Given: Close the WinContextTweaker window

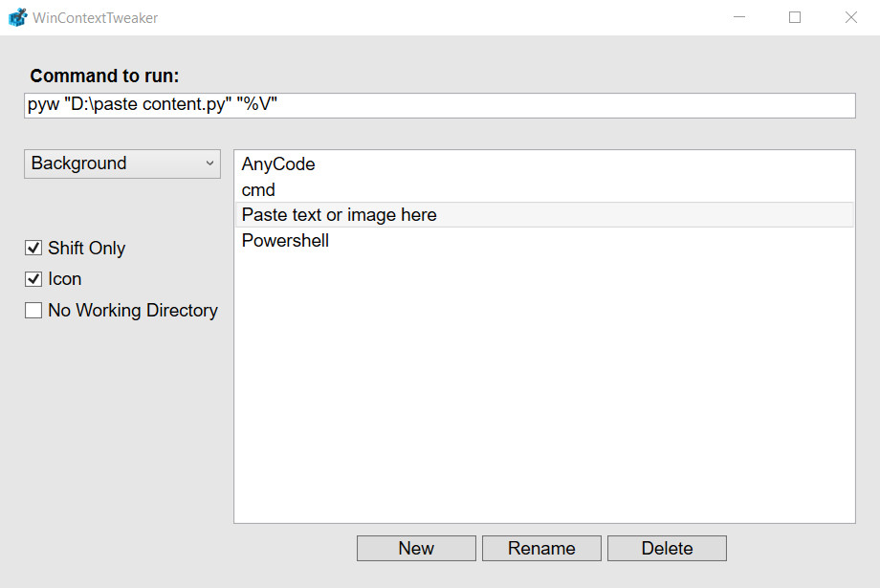Looking at the screenshot, I should (850, 17).
